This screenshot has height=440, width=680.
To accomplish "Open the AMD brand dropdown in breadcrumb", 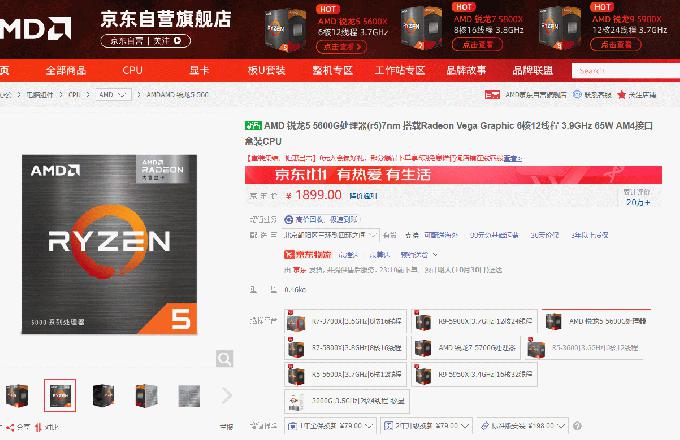I will 113,95.
